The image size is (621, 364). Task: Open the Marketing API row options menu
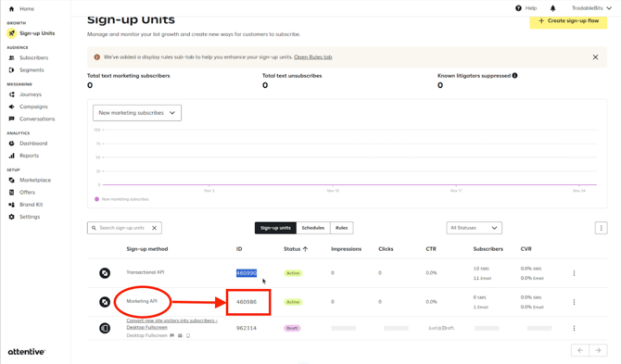pyautogui.click(x=574, y=302)
